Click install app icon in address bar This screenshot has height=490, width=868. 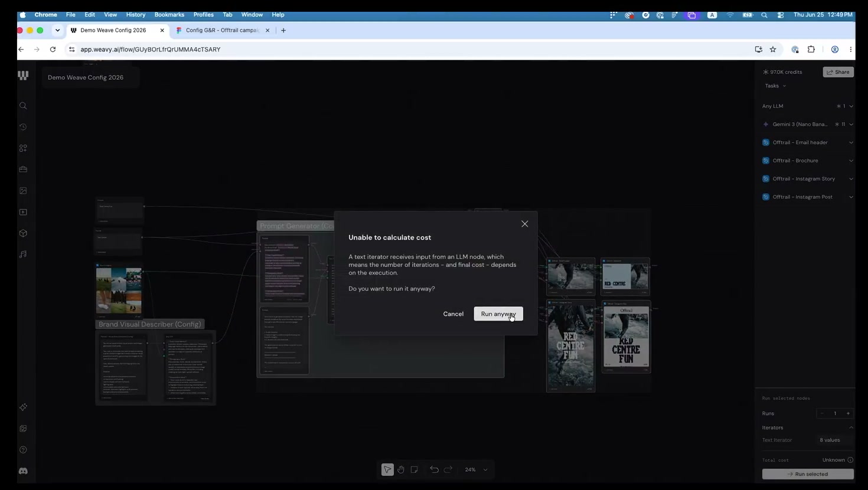(759, 50)
